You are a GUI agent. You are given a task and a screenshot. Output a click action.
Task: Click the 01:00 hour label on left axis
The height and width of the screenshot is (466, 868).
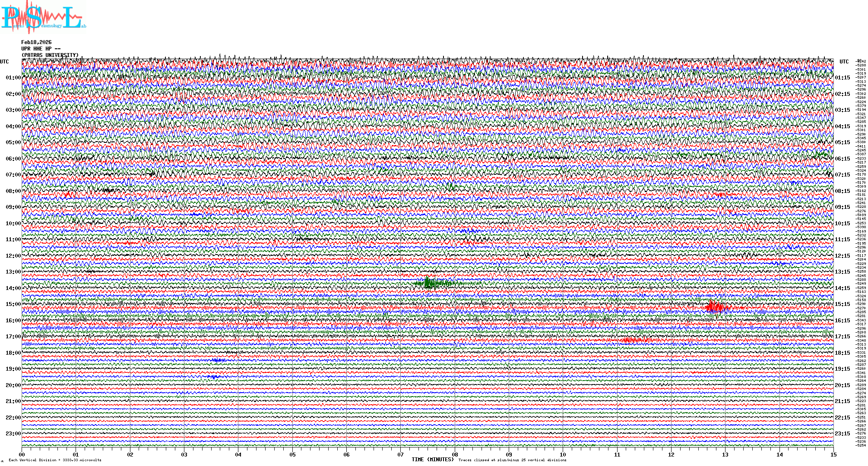(13, 78)
